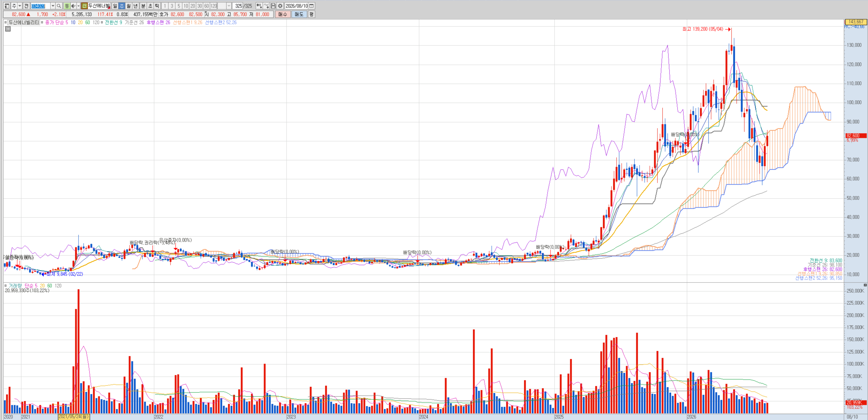Select the 초 second period
Viewport: 868px width, 420px height.
[150, 6]
